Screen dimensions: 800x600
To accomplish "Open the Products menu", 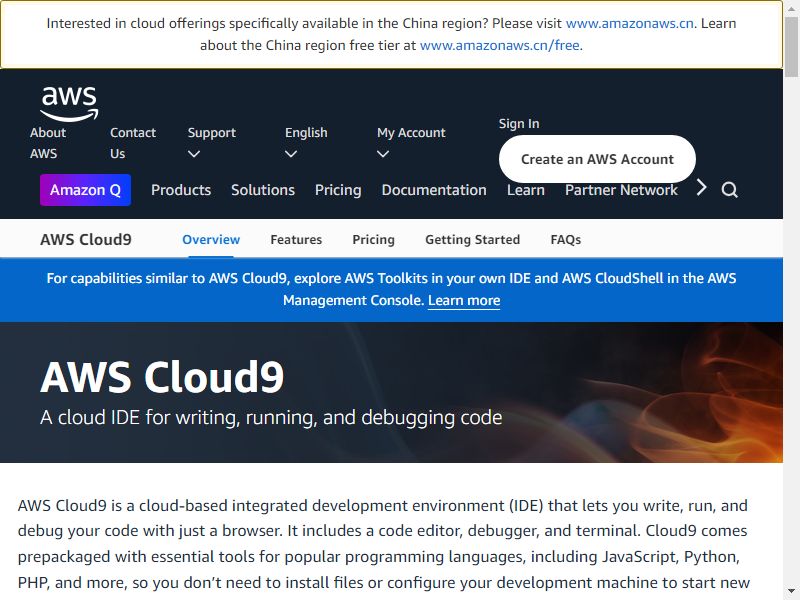I will (x=181, y=190).
